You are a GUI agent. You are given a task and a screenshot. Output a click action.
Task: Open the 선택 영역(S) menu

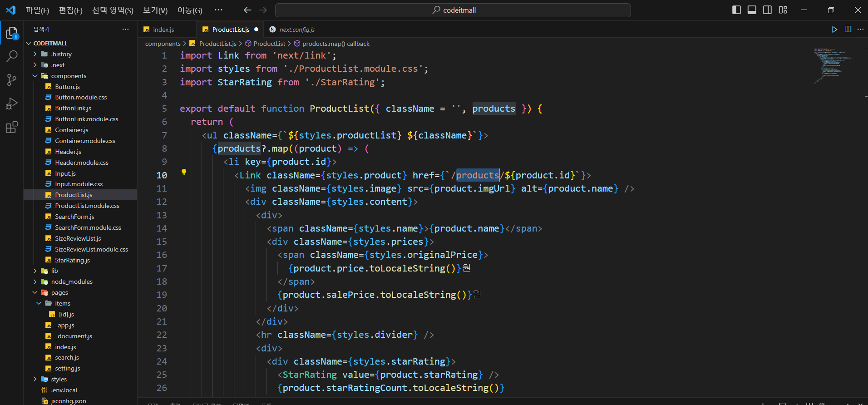pos(113,10)
